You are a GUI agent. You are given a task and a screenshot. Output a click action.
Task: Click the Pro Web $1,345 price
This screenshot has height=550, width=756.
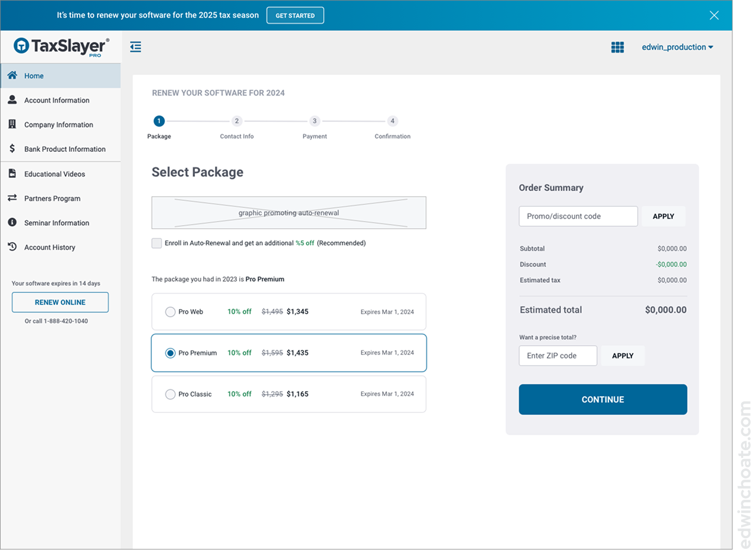click(x=298, y=311)
